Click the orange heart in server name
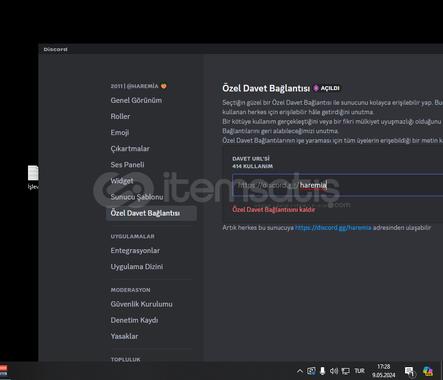The image size is (443, 380). [x=164, y=86]
